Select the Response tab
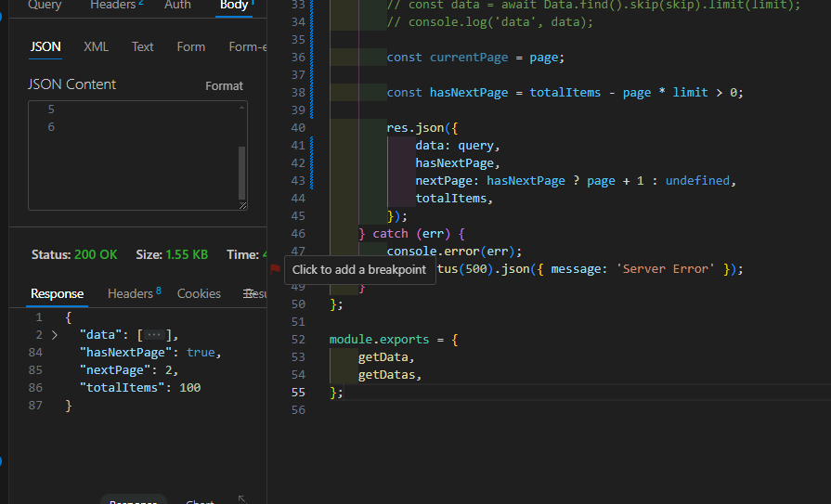 pos(57,293)
